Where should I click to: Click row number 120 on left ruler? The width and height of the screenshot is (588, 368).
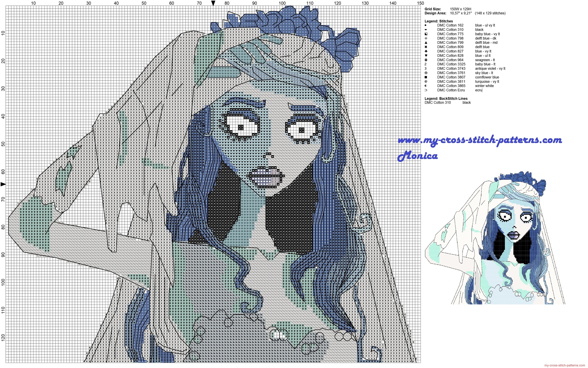(x=3, y=338)
